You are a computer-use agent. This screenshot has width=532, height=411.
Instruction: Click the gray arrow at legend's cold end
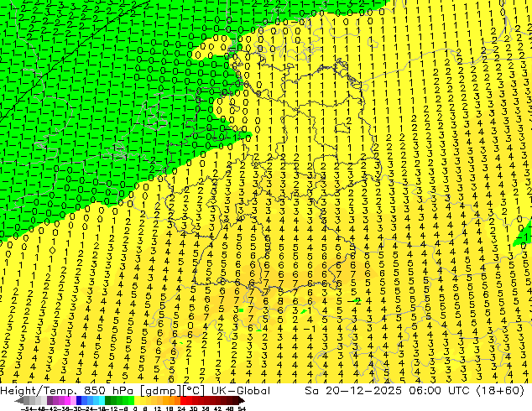tap(19, 401)
